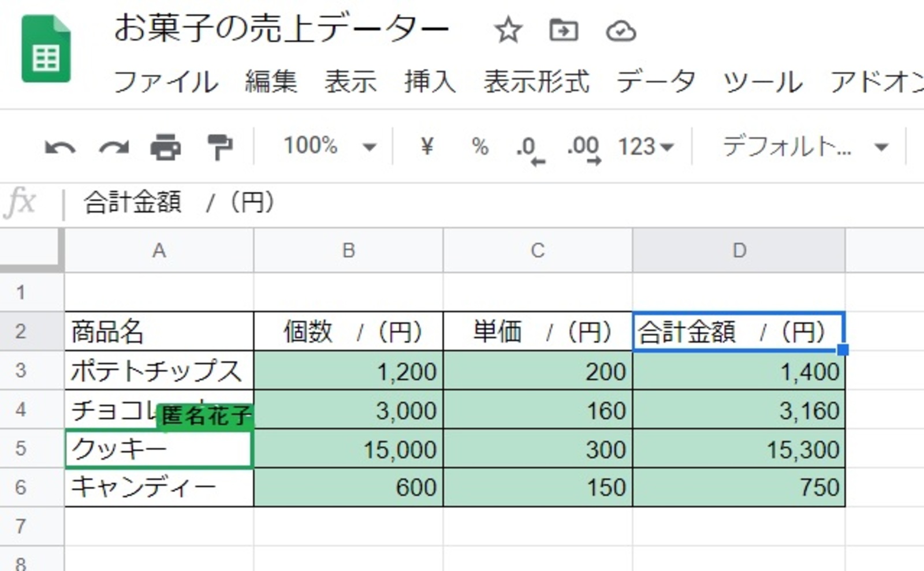Screen dimensions: 924x571
Task: Select the paint format roller icon
Action: [x=219, y=147]
